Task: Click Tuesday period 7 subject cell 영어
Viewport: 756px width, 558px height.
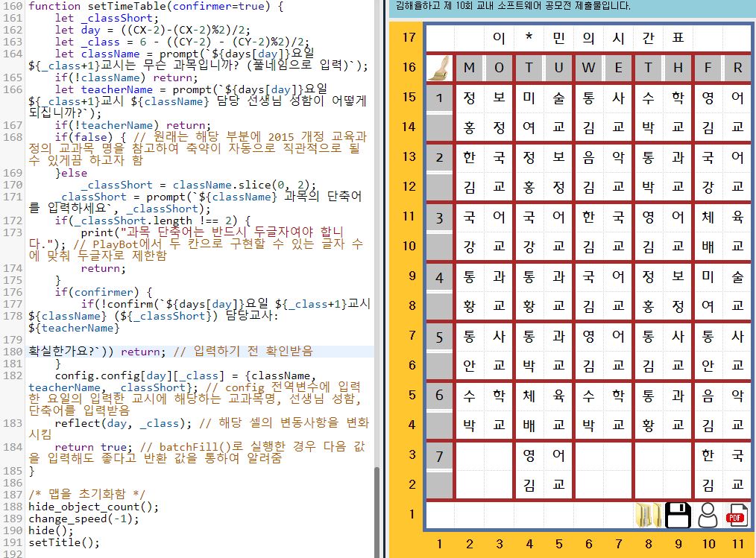Action: point(544,455)
